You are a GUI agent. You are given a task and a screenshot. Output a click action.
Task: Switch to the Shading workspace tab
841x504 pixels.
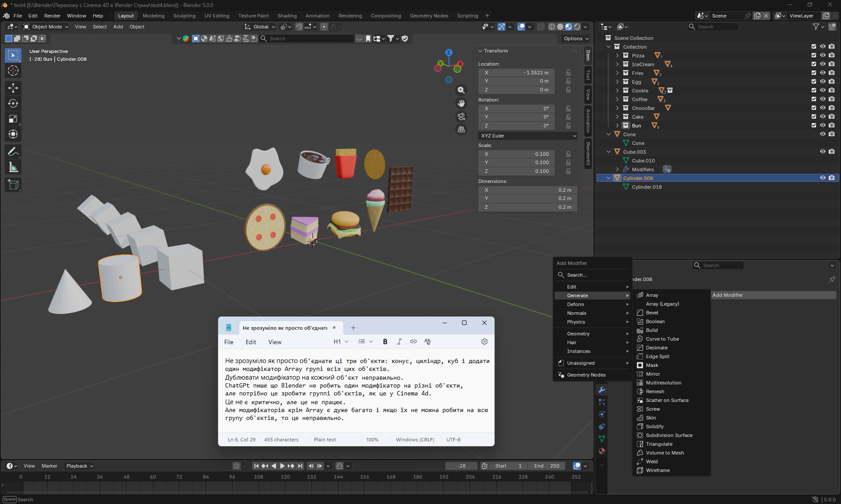(x=287, y=16)
